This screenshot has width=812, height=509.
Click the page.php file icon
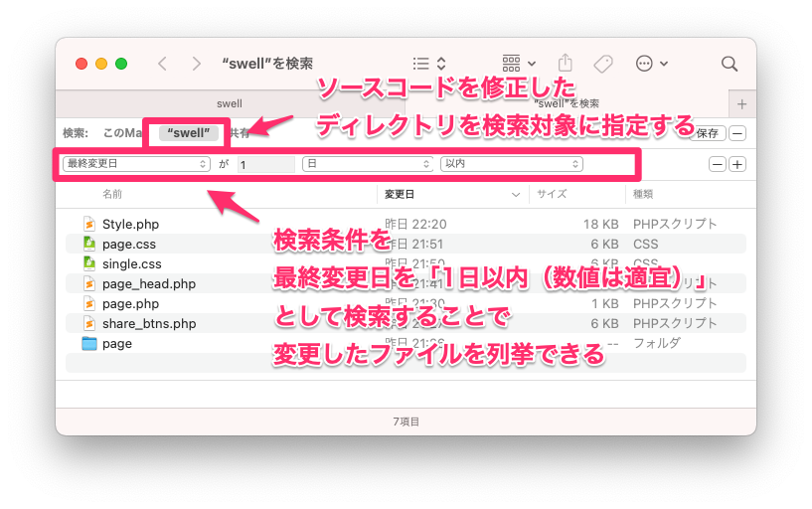coord(89,303)
